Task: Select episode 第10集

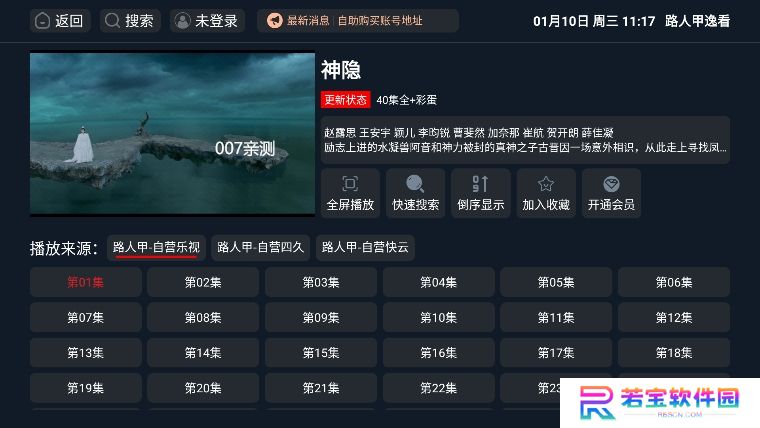Action: click(439, 317)
